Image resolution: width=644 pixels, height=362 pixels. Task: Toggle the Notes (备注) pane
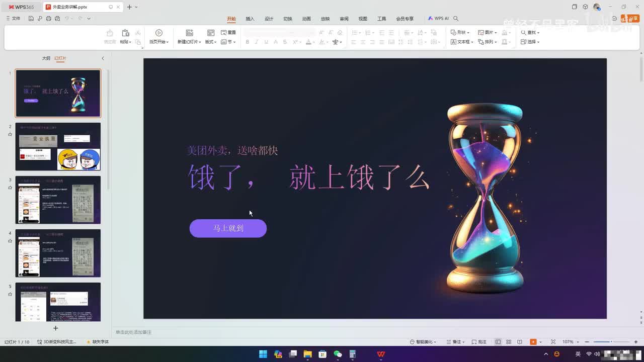454,342
